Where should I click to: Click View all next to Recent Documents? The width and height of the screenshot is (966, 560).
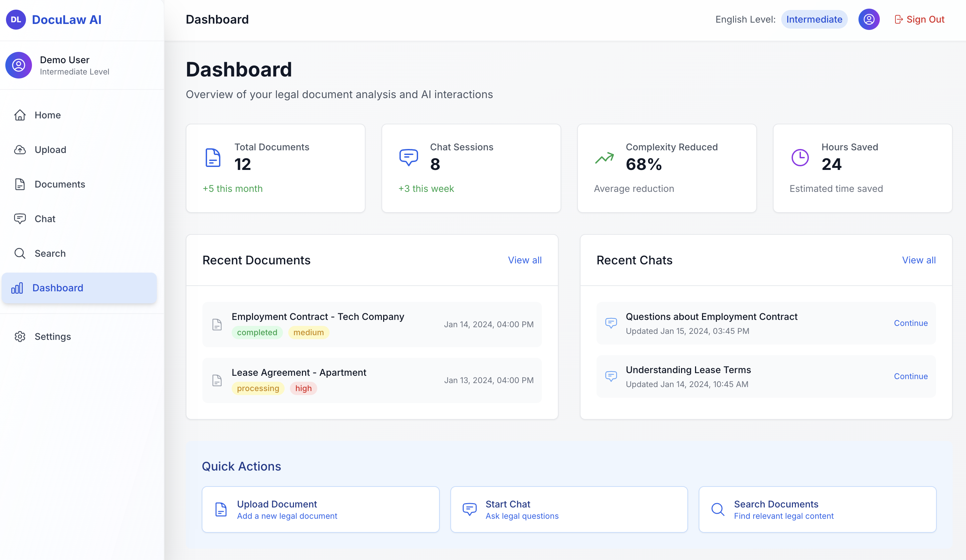(525, 260)
